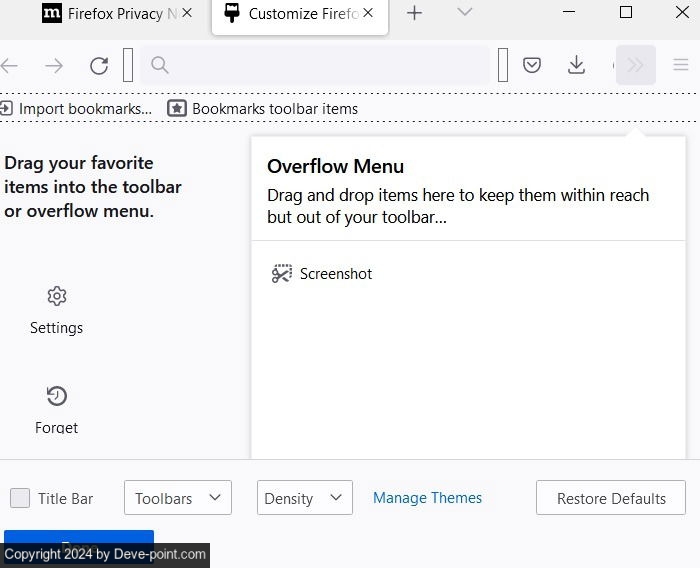Expand the Toolbars dropdown

click(178, 498)
